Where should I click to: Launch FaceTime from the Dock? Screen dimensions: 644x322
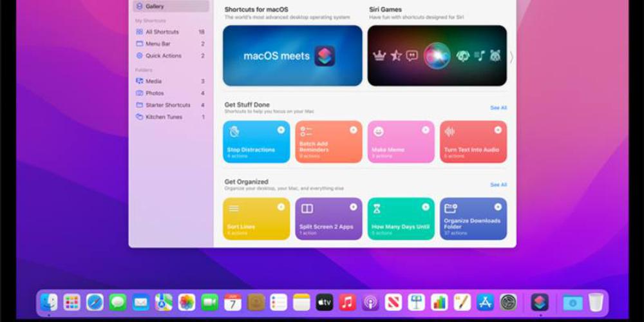(210, 302)
